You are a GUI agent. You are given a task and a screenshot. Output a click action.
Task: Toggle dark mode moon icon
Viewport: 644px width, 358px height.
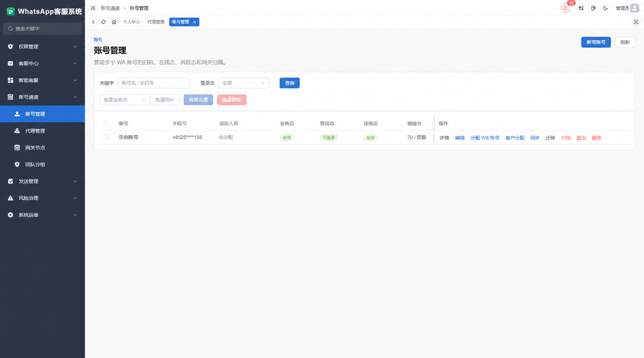[605, 8]
